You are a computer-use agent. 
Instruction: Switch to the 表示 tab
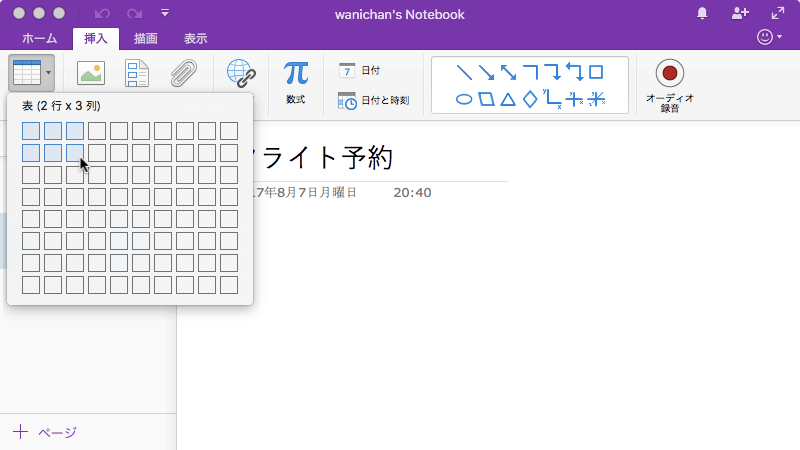tap(195, 39)
